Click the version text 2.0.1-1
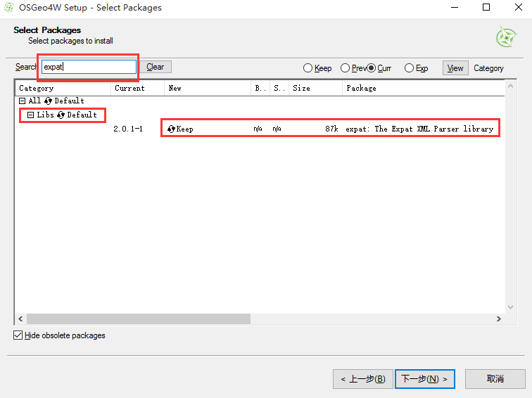This screenshot has width=532, height=398. tap(128, 129)
